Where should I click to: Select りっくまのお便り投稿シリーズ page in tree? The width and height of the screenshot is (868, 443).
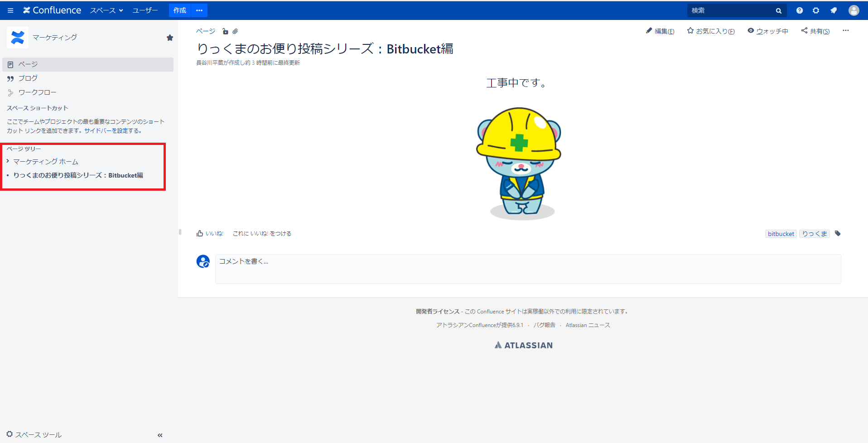click(78, 175)
